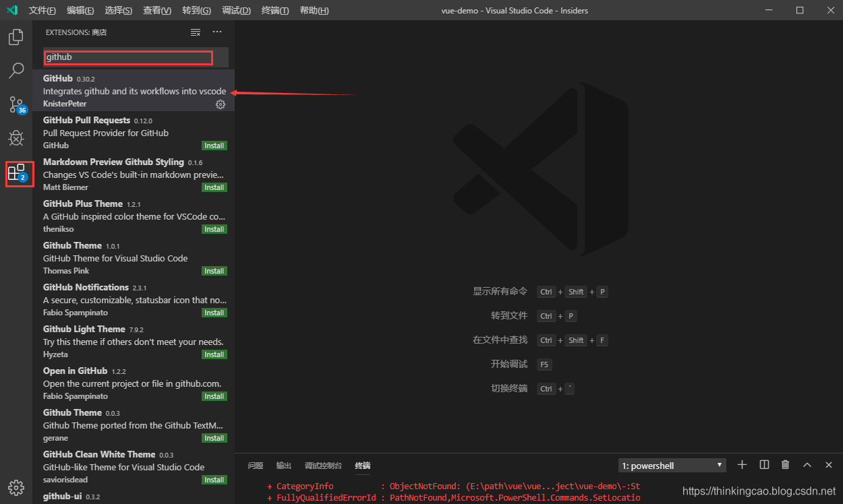Open the 选择(S) menu
Image resolution: width=843 pixels, height=504 pixels.
pyautogui.click(x=119, y=11)
